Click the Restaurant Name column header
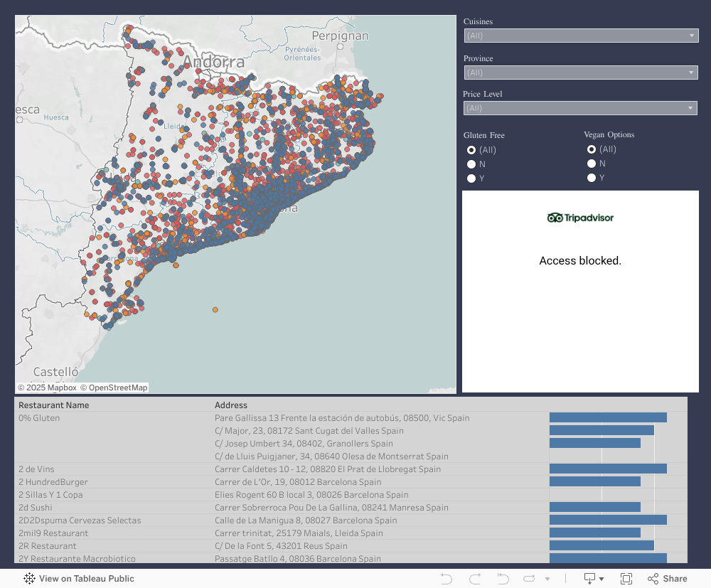The image size is (711, 588). 54,405
